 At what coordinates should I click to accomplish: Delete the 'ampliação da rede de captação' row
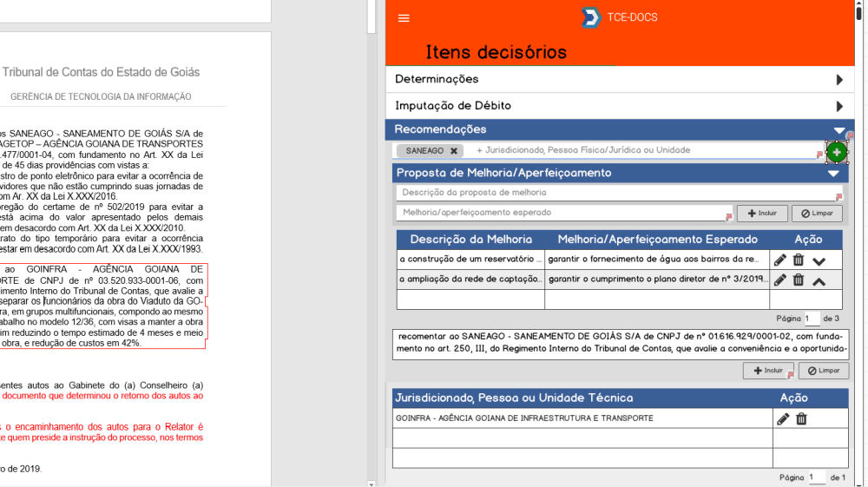(799, 280)
